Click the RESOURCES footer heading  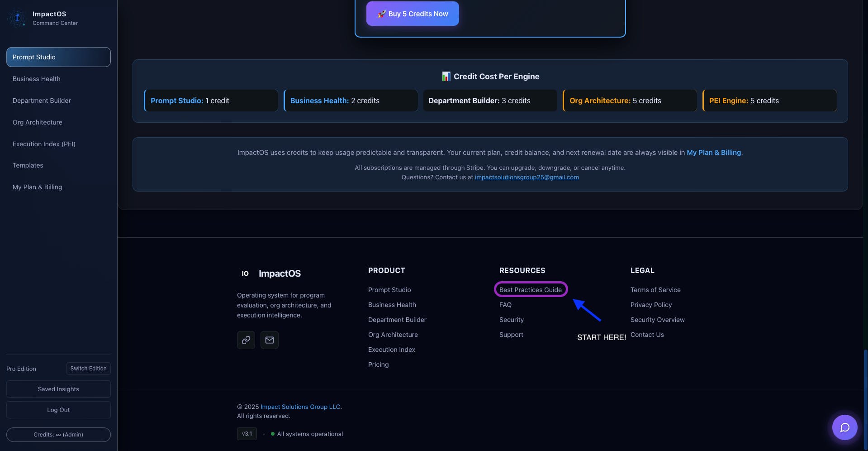coord(522,270)
